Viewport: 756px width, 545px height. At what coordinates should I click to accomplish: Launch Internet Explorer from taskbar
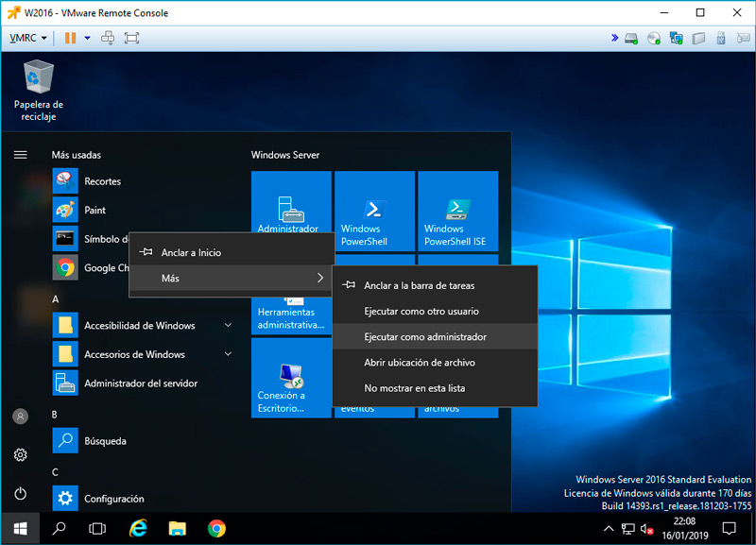click(x=138, y=529)
